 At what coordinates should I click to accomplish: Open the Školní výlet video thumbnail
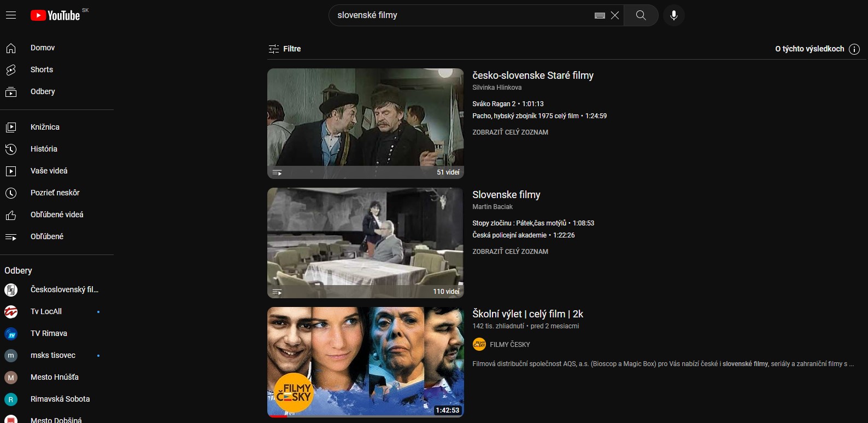click(365, 362)
